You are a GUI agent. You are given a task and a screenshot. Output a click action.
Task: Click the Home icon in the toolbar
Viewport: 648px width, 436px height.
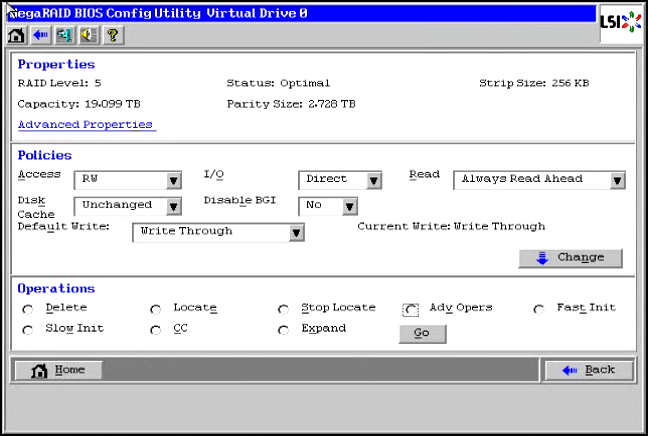click(16, 35)
